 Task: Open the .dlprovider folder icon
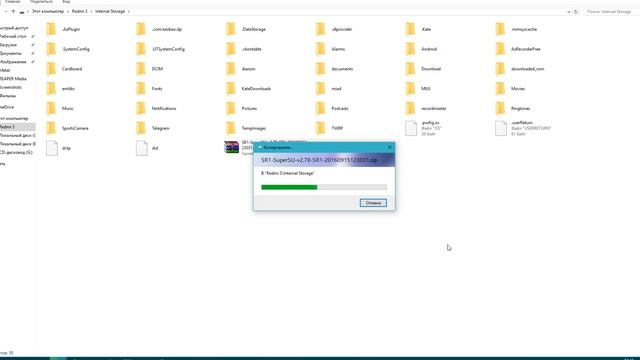pos(320,29)
